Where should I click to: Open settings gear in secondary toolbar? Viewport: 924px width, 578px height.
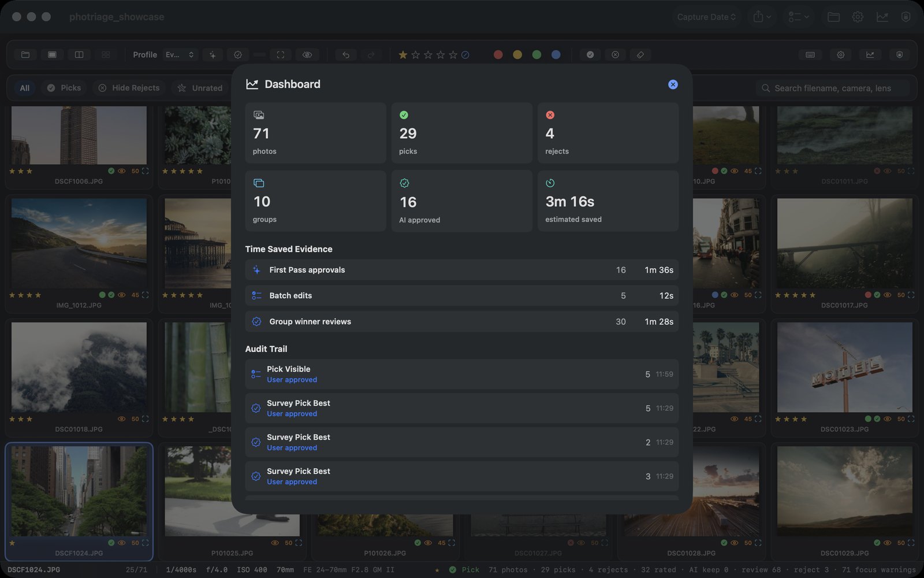[841, 54]
